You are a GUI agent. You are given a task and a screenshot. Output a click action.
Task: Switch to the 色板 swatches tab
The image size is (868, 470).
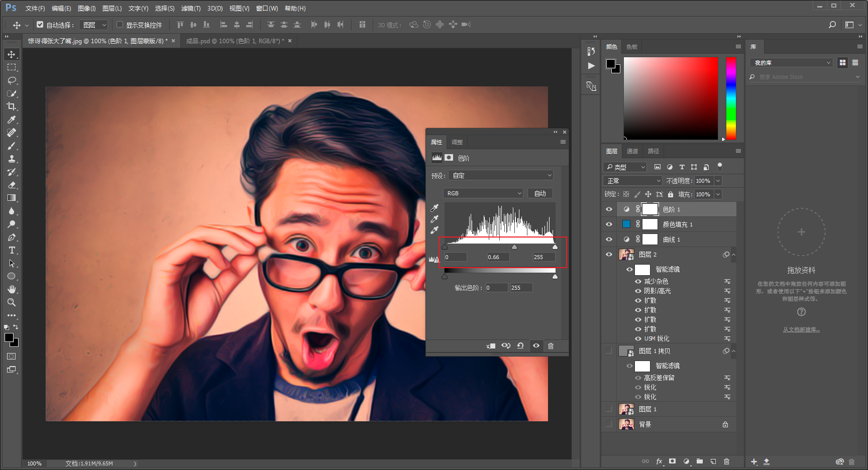(x=631, y=47)
